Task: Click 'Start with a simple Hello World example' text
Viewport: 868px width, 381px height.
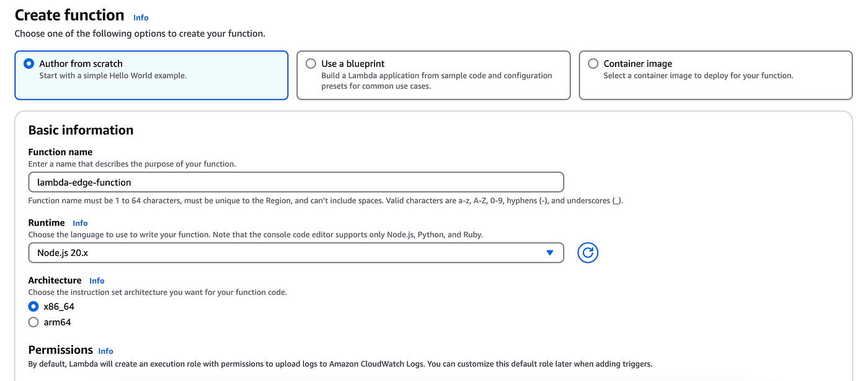Action: point(113,76)
